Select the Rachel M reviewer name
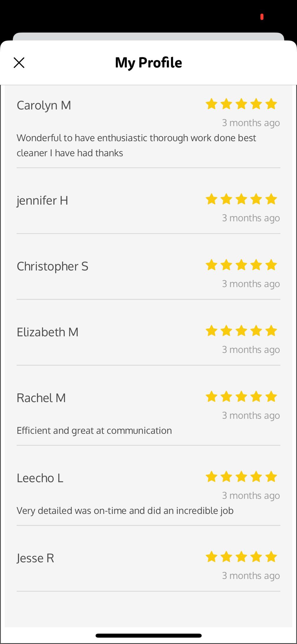 coord(41,398)
